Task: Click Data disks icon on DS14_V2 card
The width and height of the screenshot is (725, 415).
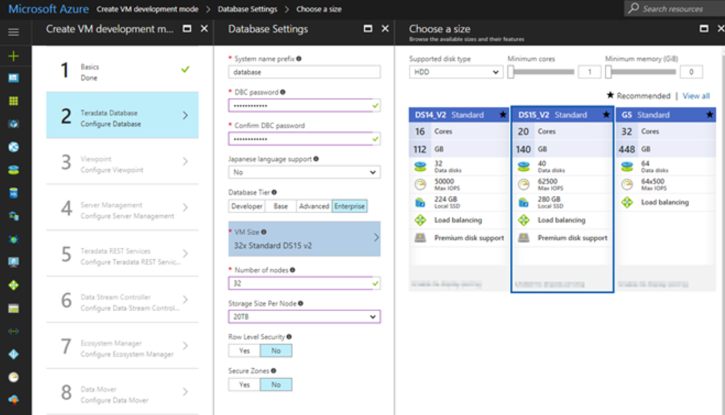Action: (420, 167)
